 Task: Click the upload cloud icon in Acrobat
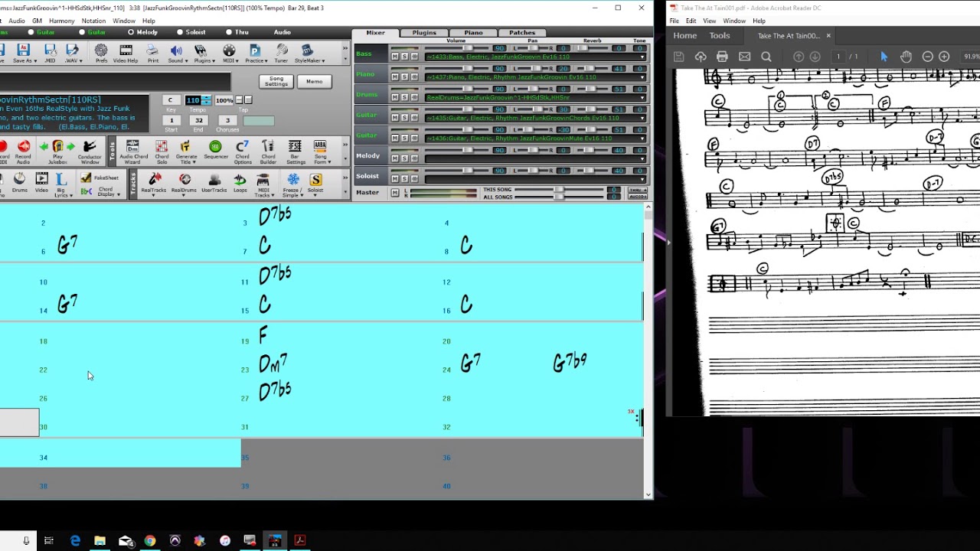[700, 57]
